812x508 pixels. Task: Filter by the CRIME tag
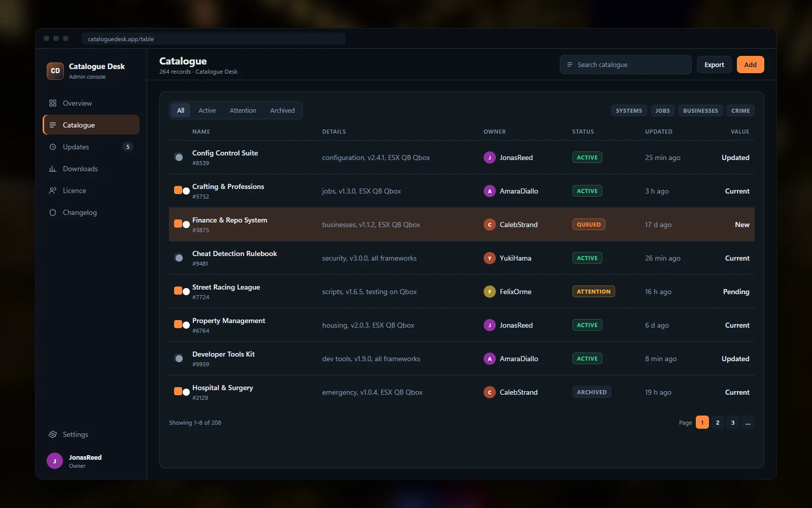pos(740,111)
